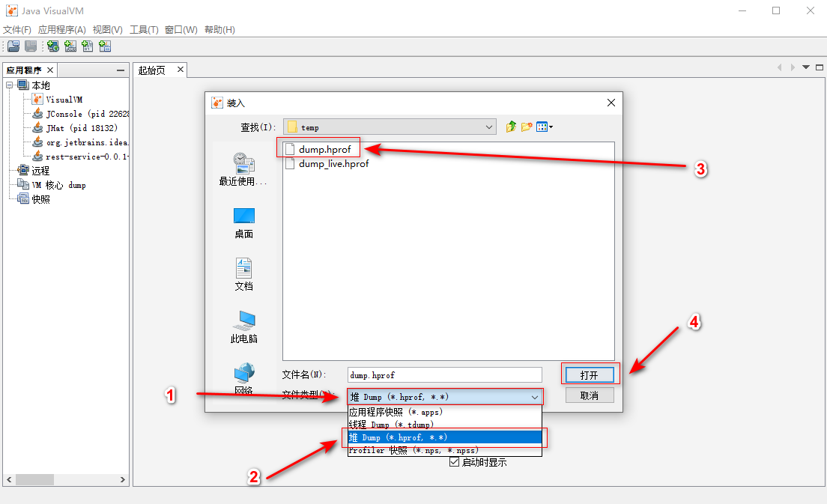The width and height of the screenshot is (827, 504).
Task: Close the 装入 dialog
Action: tap(611, 103)
